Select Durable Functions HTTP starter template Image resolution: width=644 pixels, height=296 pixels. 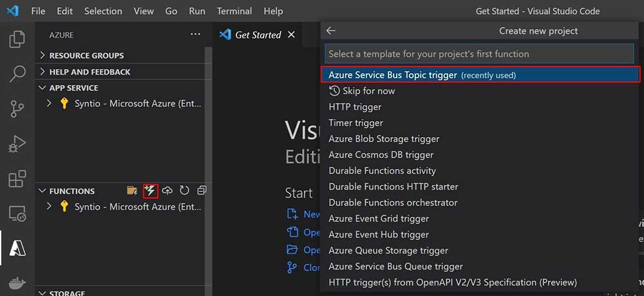tap(480, 187)
